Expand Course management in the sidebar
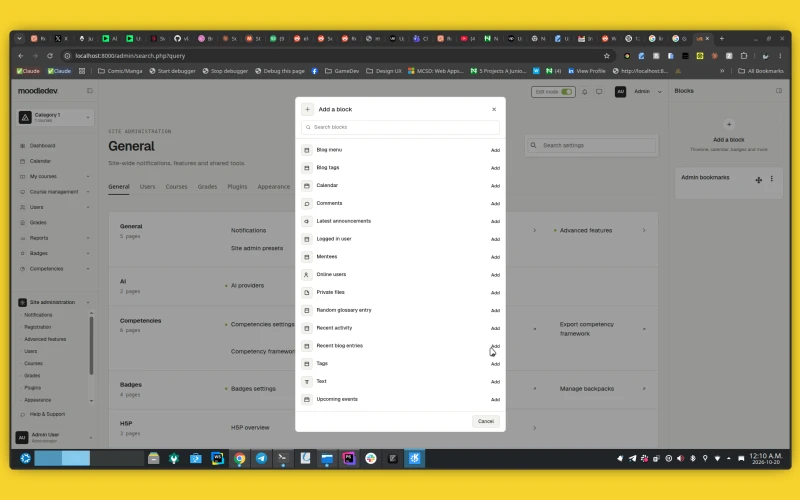 pyautogui.click(x=55, y=192)
